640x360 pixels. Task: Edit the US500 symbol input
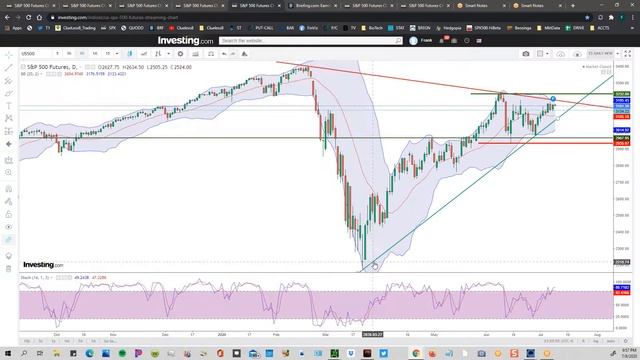point(36,54)
